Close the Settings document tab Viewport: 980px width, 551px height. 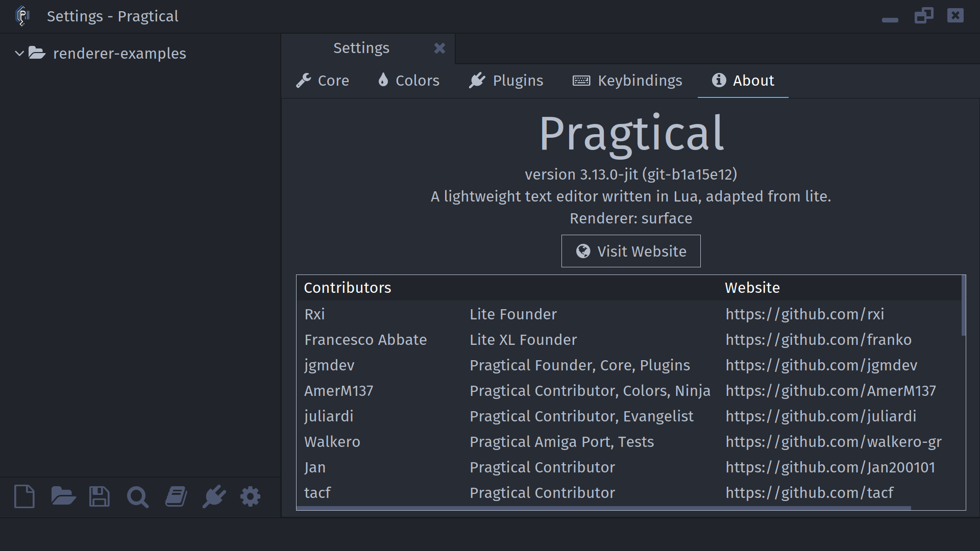pos(439,48)
